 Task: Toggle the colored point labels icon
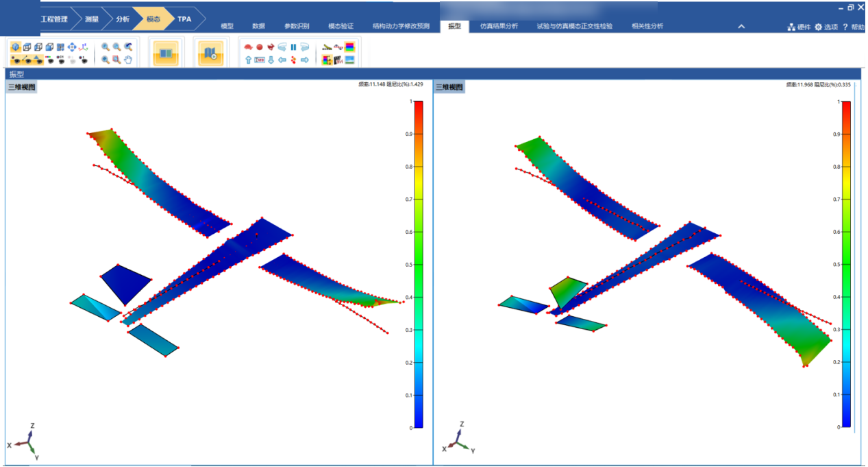click(49, 59)
